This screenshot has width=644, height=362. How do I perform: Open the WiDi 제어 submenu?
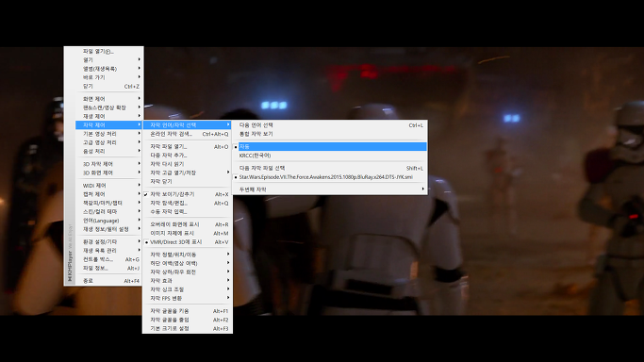tap(108, 186)
